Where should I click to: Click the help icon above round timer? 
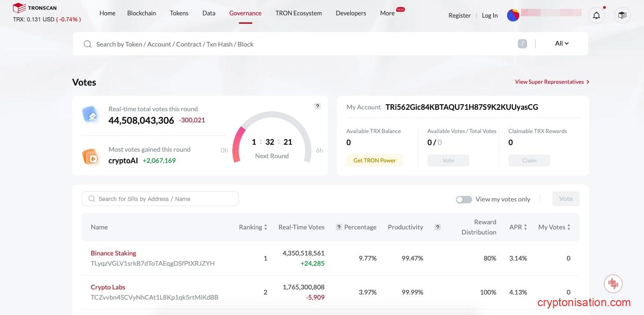tap(318, 106)
